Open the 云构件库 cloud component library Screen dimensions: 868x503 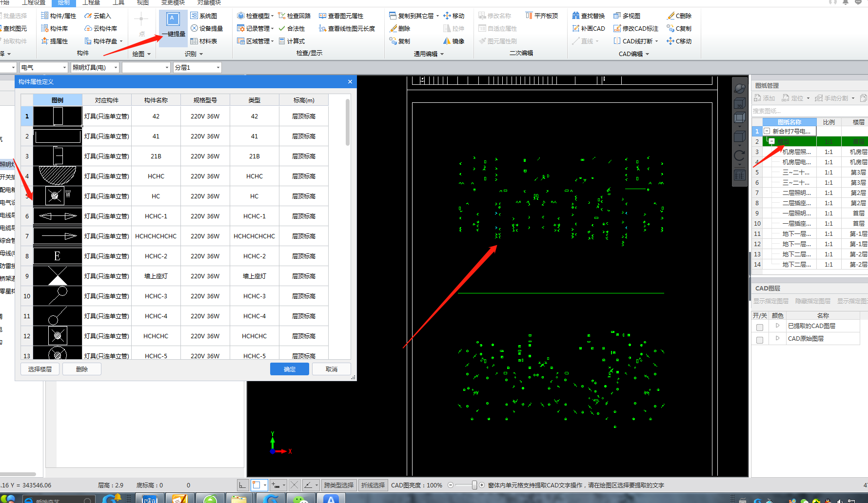pos(101,28)
